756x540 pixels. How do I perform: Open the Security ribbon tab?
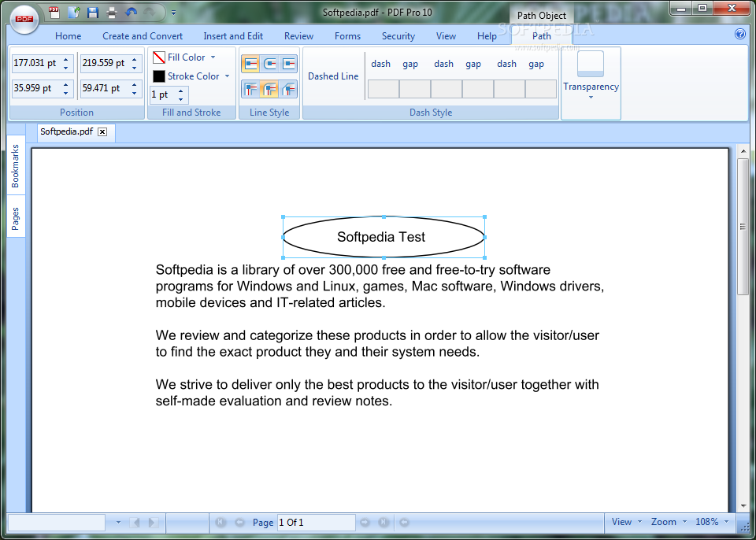[x=398, y=36]
